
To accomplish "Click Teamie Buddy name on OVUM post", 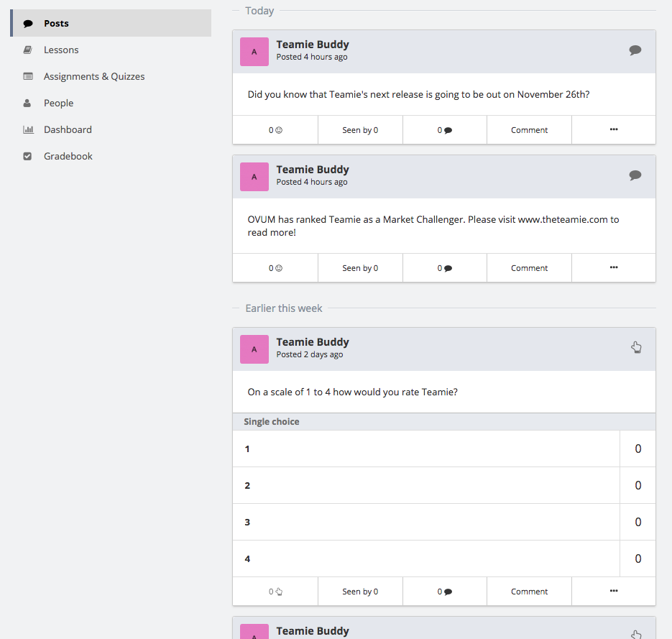I will [x=313, y=170].
